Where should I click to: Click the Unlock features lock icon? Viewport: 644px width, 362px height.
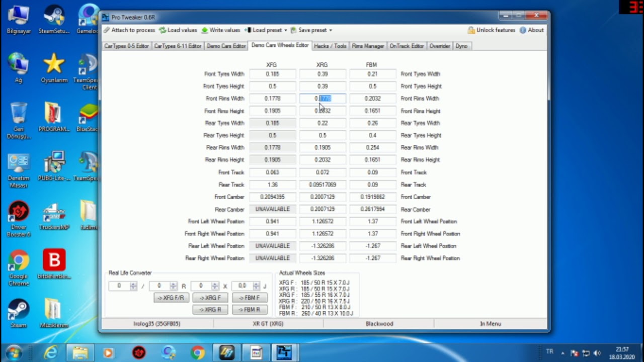(x=471, y=30)
